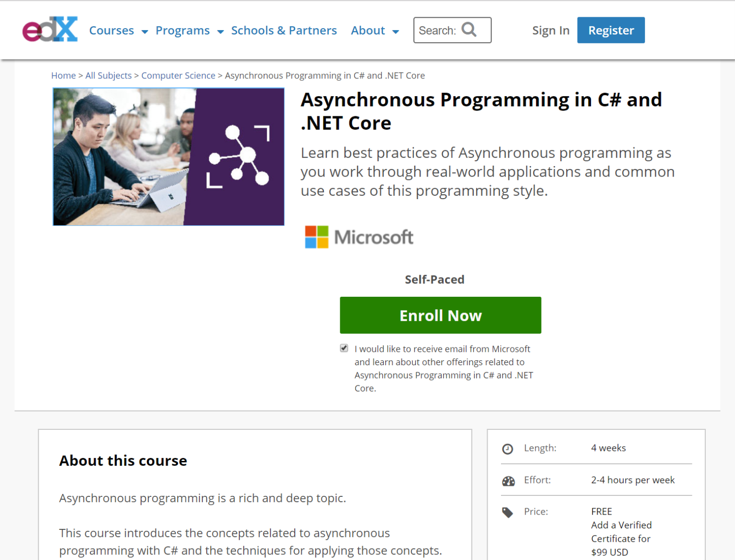Click the $99 USD certificate text
The width and height of the screenshot is (735, 560).
pyautogui.click(x=610, y=552)
